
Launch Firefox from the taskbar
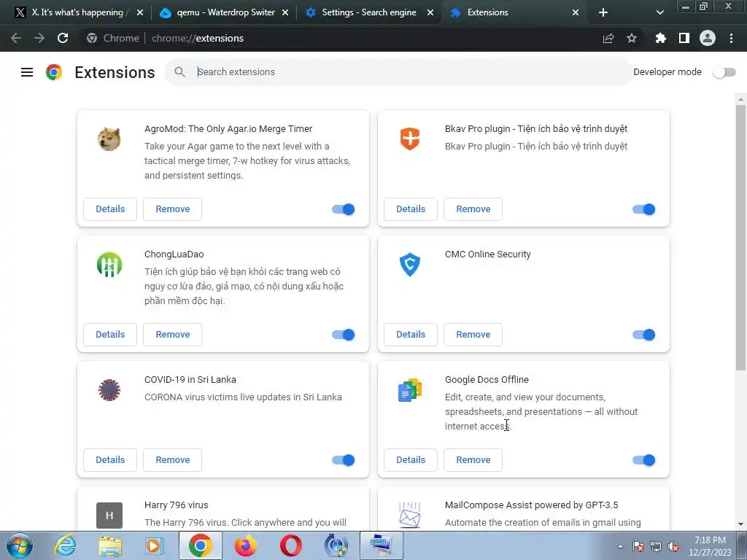click(x=245, y=545)
